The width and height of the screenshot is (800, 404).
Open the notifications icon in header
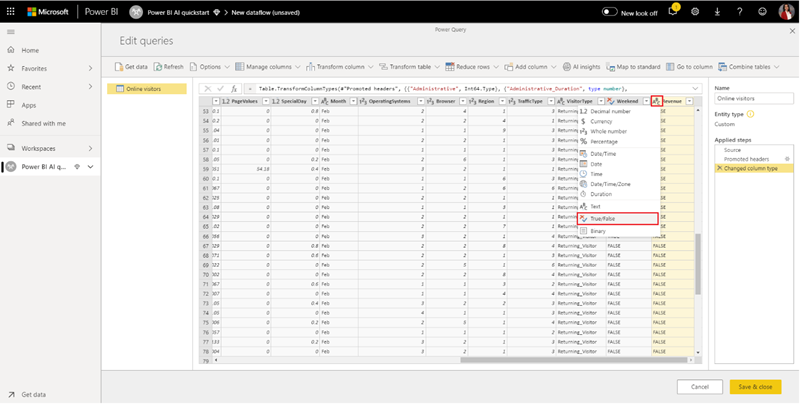674,11
